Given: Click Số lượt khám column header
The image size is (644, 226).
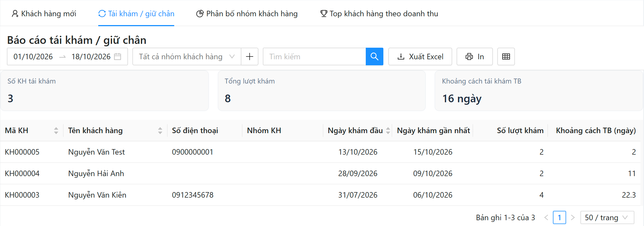Looking at the screenshot, I should click(x=520, y=130).
